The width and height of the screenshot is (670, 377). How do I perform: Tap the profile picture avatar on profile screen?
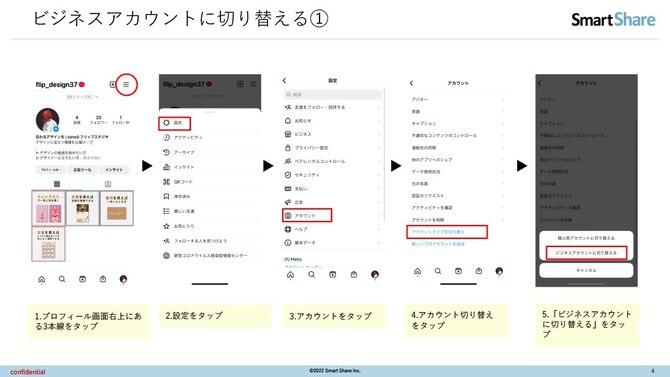[47, 120]
